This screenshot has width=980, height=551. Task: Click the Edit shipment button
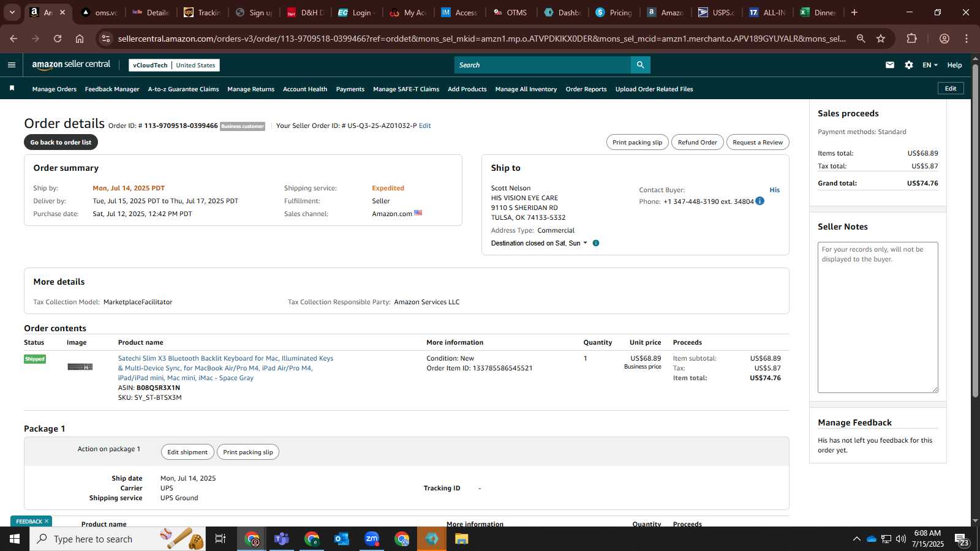coord(187,452)
